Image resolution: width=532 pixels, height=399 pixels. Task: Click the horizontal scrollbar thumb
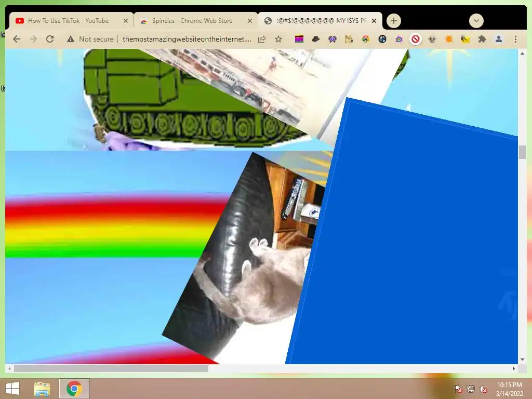pos(111,368)
